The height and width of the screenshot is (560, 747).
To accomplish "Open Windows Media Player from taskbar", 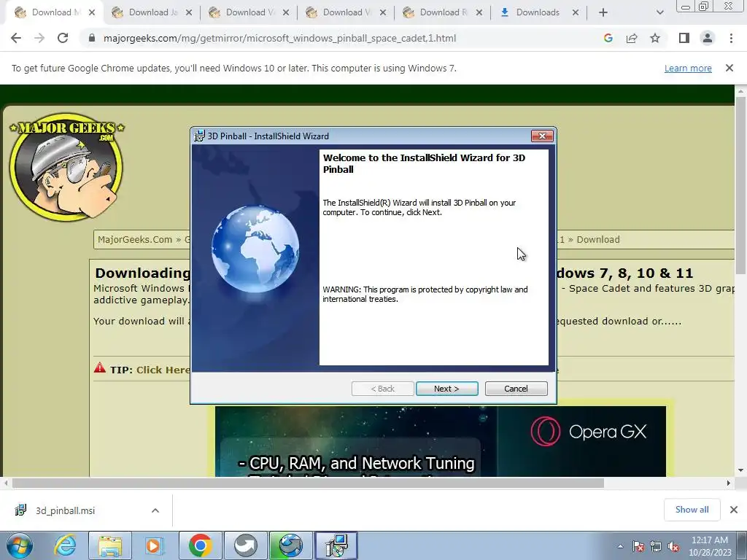I will pyautogui.click(x=155, y=545).
